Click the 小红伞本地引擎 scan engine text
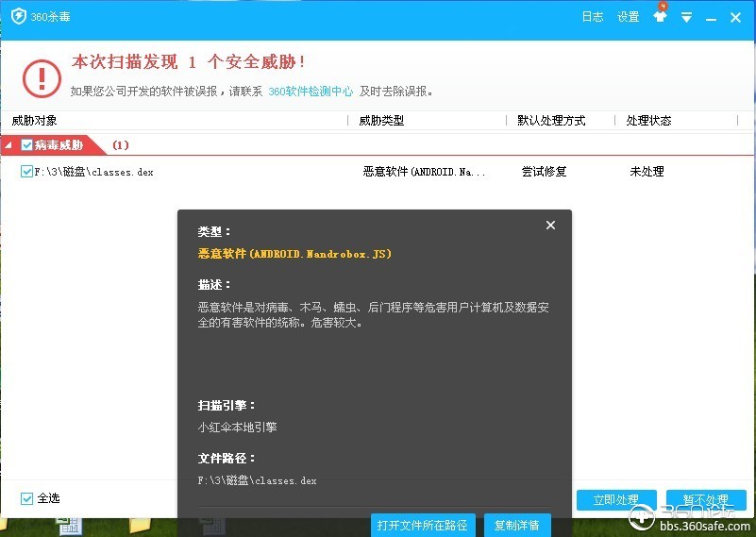The width and height of the screenshot is (756, 537). tap(237, 427)
